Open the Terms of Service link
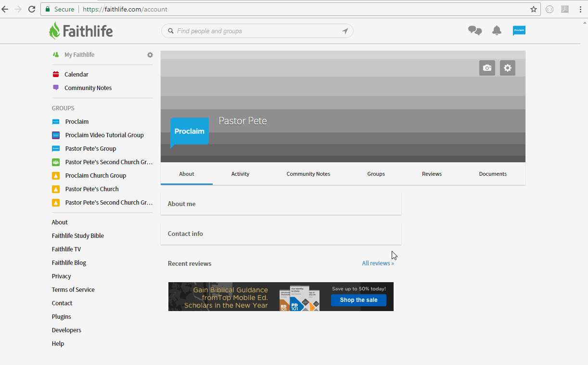 (73, 289)
